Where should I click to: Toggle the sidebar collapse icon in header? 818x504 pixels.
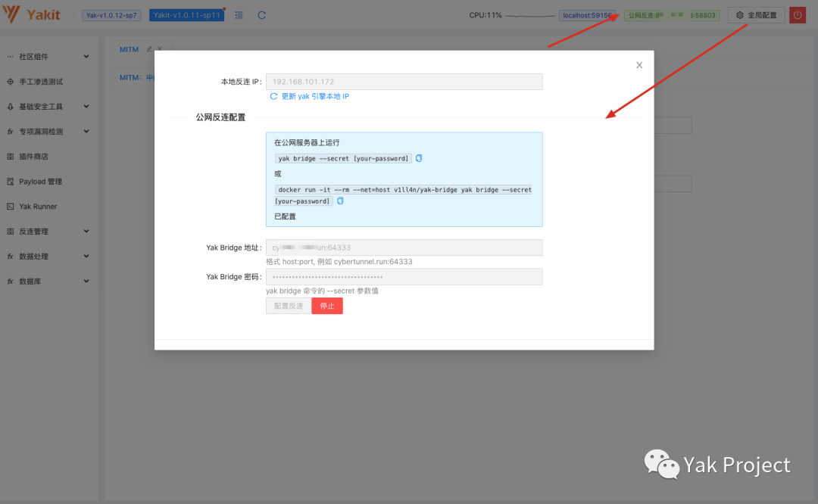click(x=239, y=15)
